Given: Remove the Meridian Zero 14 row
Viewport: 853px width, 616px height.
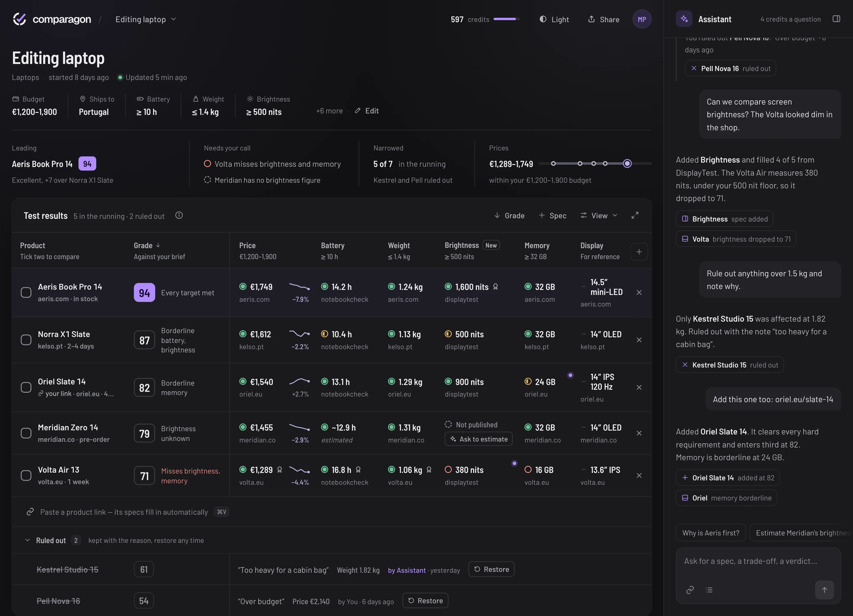Looking at the screenshot, I should [x=639, y=433].
